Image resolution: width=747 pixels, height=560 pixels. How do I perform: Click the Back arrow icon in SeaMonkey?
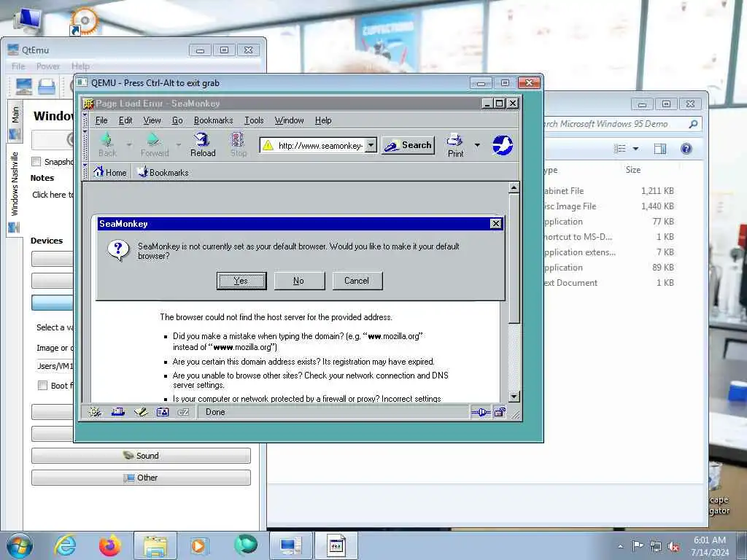pyautogui.click(x=107, y=139)
